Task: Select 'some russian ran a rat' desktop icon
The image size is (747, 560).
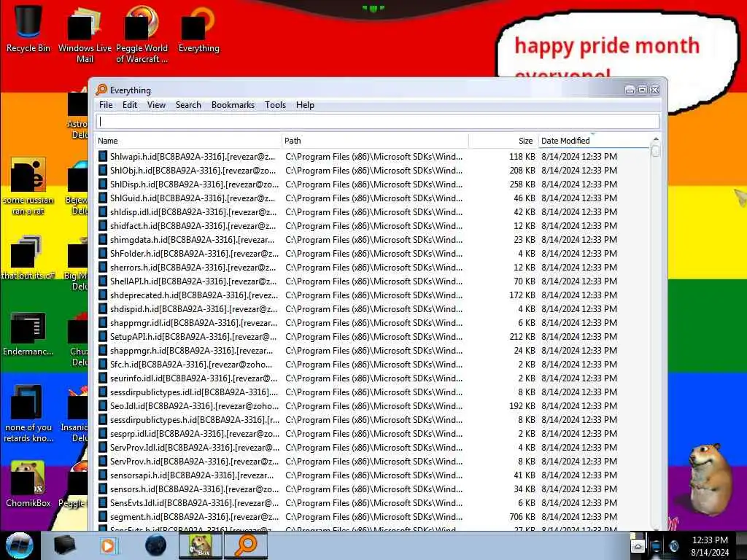Action: pyautogui.click(x=28, y=187)
